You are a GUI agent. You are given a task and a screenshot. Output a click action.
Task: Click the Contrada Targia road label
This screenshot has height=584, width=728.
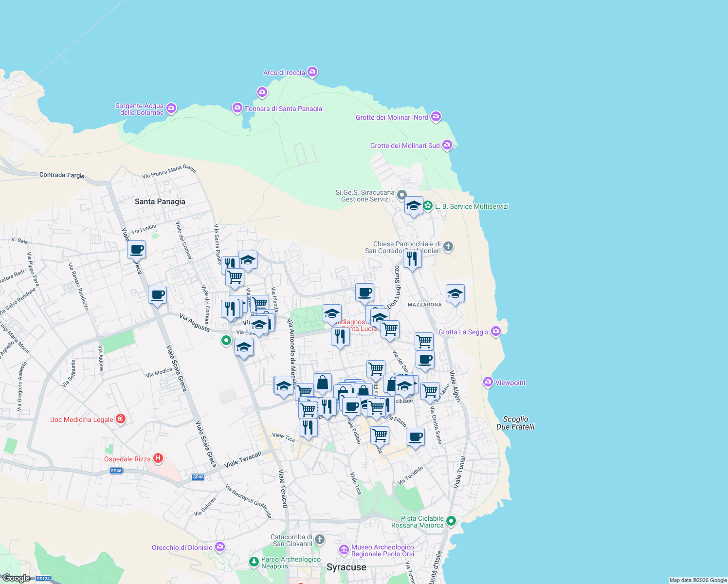(x=62, y=175)
